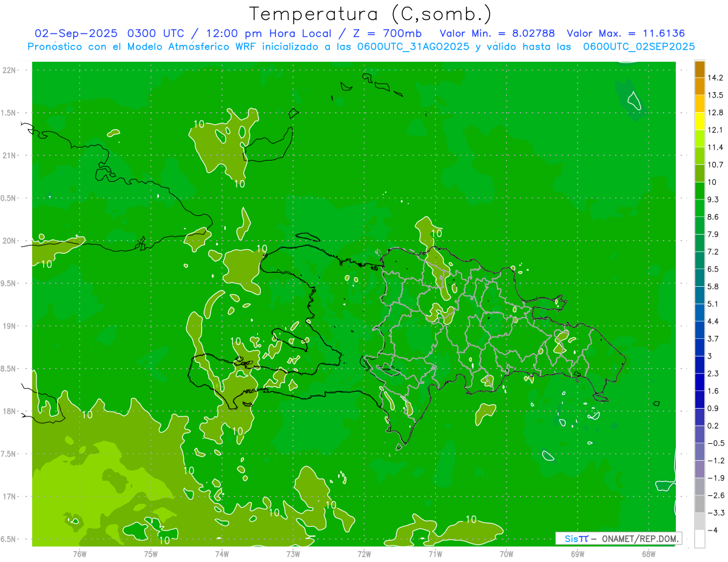The width and height of the screenshot is (728, 562).
Task: Click the 14.2 colorbar label
Action: 716,78
